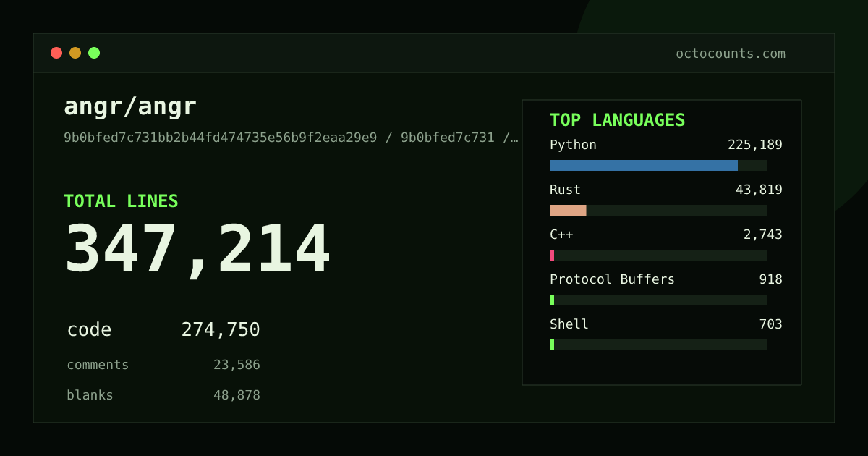Image resolution: width=868 pixels, height=456 pixels.
Task: Click the Shell progress bar
Action: click(658, 345)
